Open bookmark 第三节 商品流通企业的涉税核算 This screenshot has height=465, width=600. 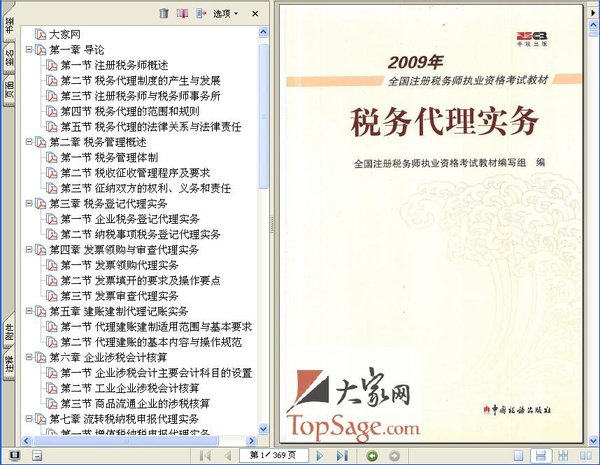[x=135, y=403]
